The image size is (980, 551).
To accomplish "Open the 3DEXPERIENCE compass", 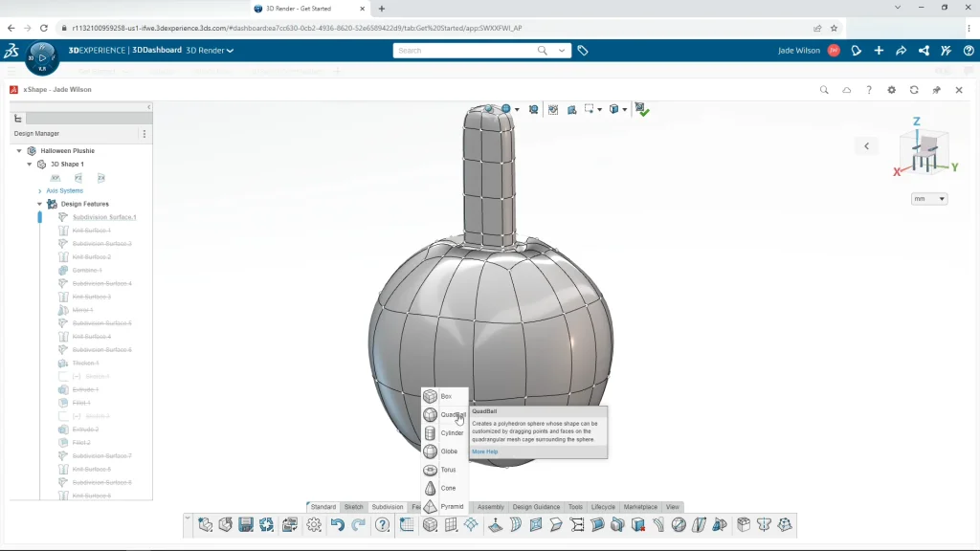I will (x=42, y=57).
